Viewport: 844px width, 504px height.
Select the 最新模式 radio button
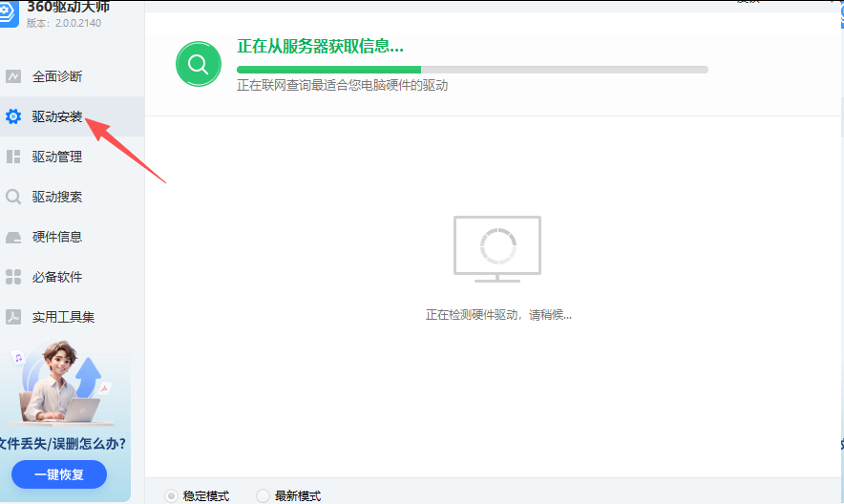pos(263,496)
